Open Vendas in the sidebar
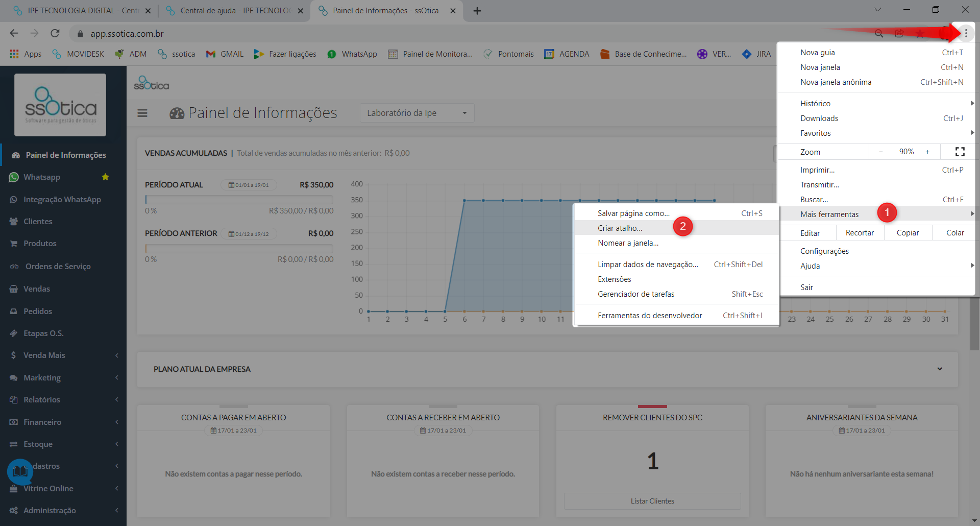980x526 pixels. point(37,289)
